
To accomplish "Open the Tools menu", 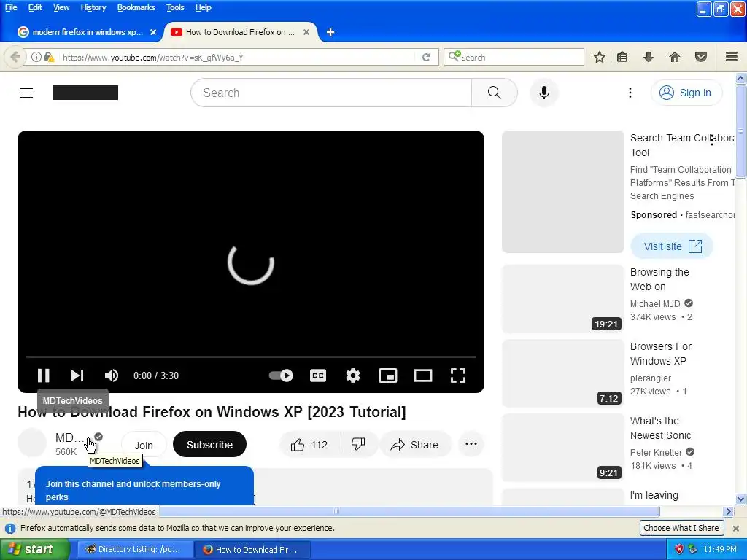I will [175, 7].
